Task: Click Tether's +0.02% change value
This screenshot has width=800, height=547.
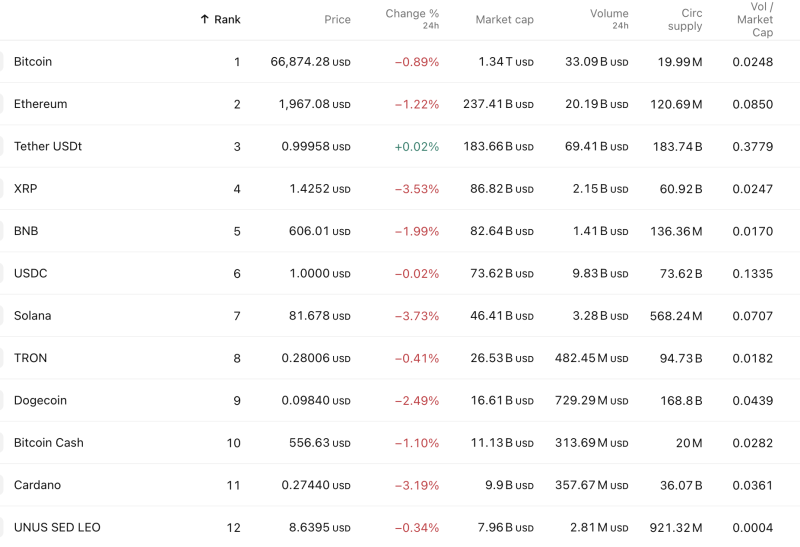Action: coord(417,146)
